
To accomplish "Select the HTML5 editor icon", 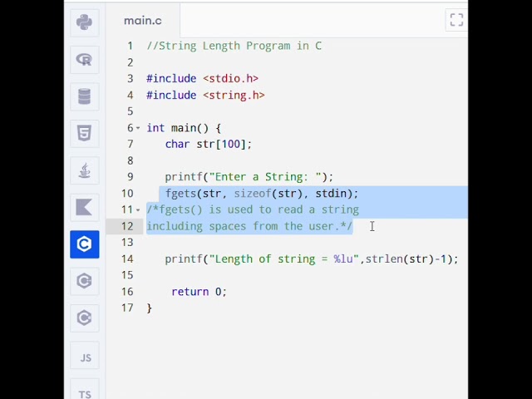I will tap(85, 133).
